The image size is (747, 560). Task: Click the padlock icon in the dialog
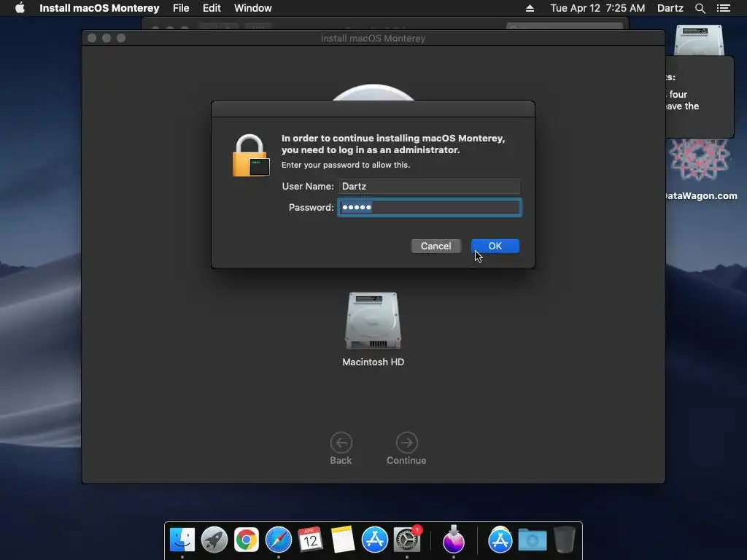pos(251,156)
